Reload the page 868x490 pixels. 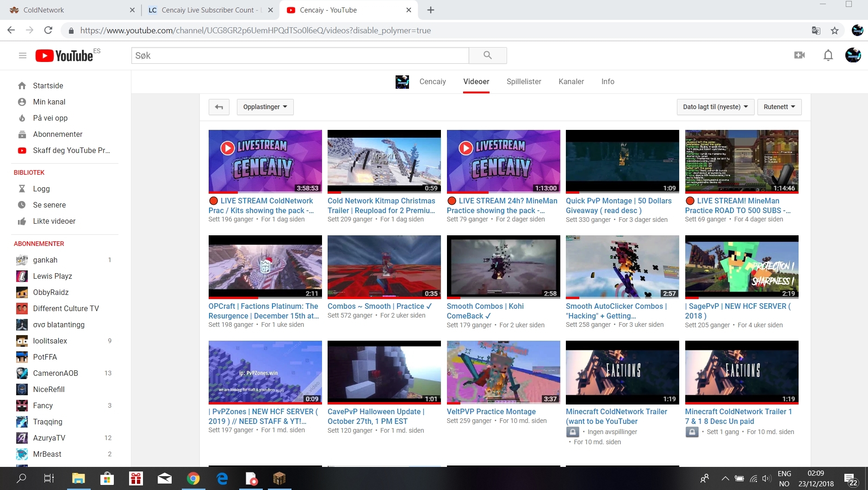[48, 31]
